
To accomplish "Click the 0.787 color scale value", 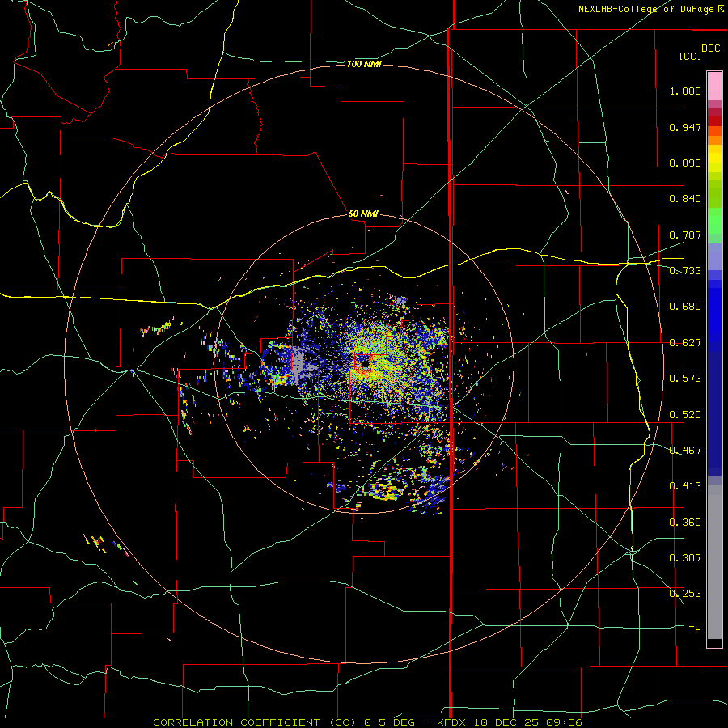I will (685, 235).
